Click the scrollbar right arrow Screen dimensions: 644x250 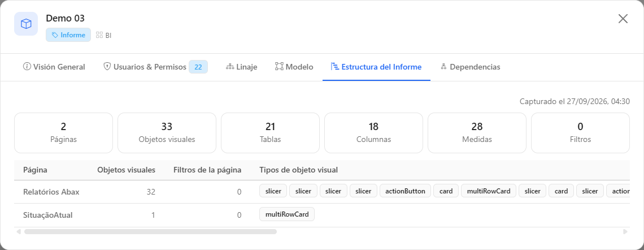[x=625, y=231]
